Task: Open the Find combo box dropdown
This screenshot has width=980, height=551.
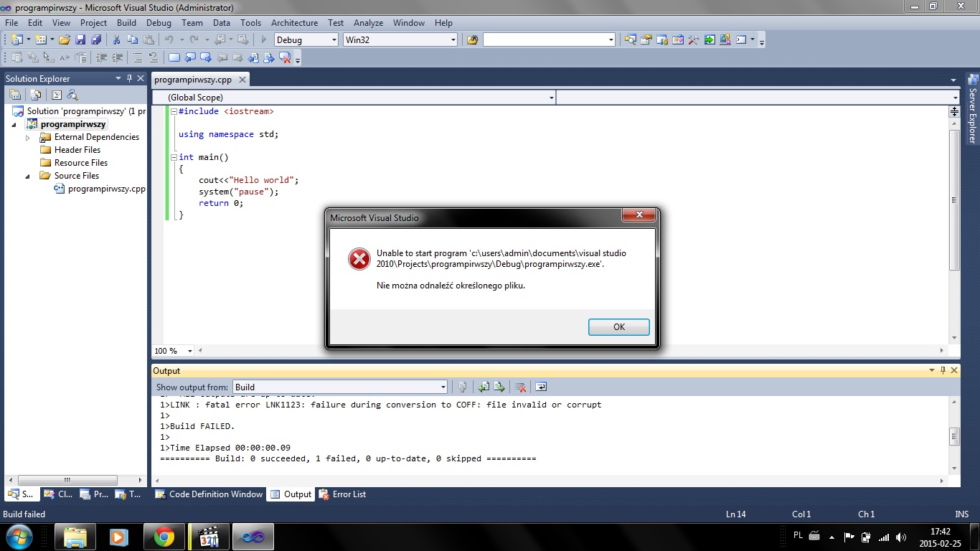Action: [611, 39]
